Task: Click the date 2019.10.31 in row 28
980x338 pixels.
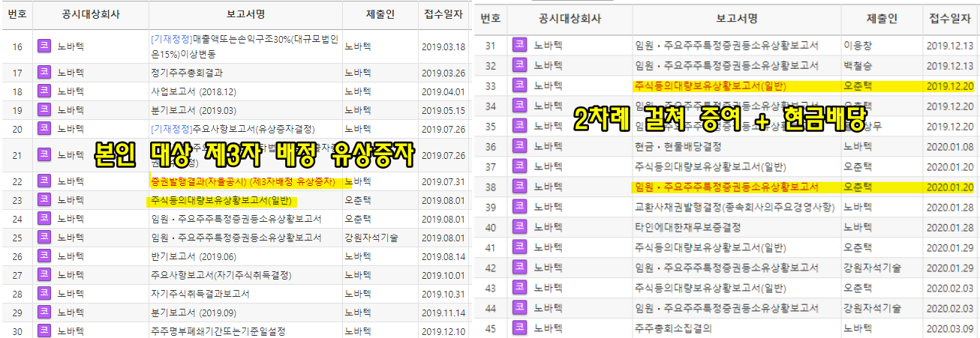Action: pyautogui.click(x=443, y=294)
